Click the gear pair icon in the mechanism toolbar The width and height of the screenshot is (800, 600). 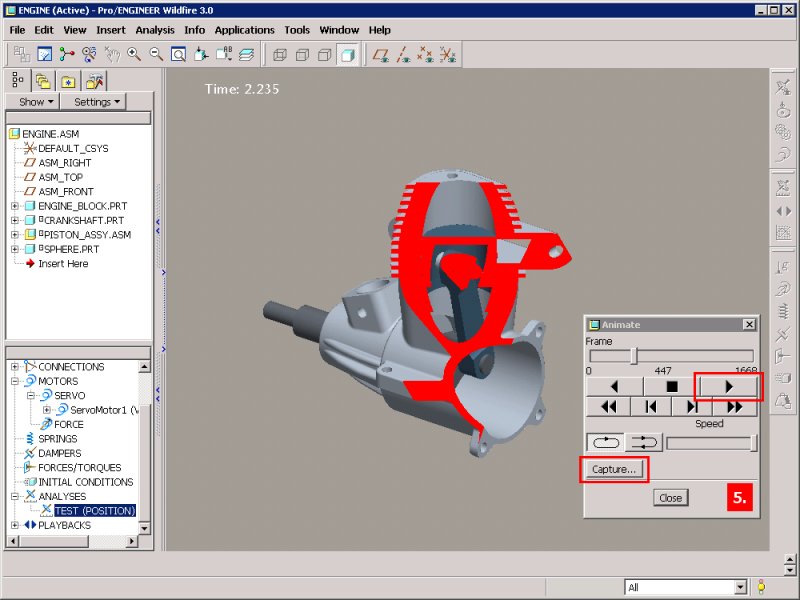pyautogui.click(x=783, y=131)
